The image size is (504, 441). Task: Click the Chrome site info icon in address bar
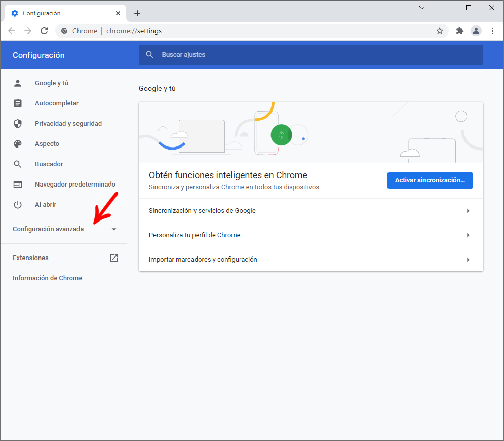coord(64,31)
